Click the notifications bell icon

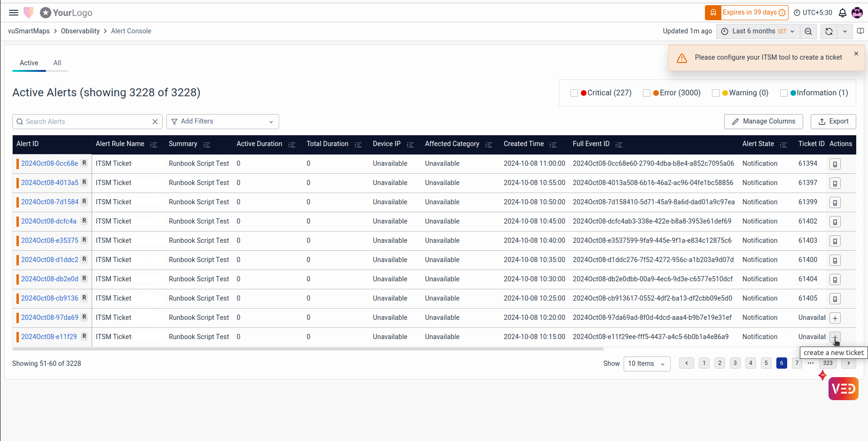pos(843,13)
